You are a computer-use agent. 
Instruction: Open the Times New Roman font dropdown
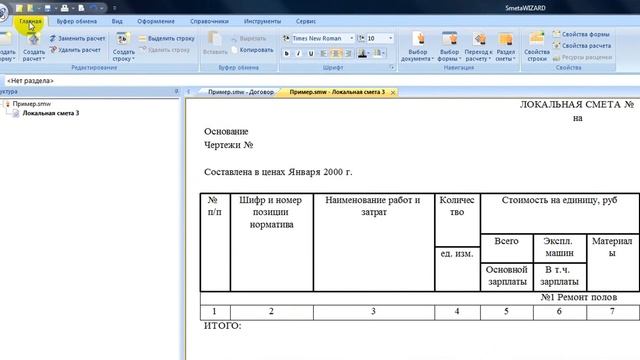pos(351,38)
